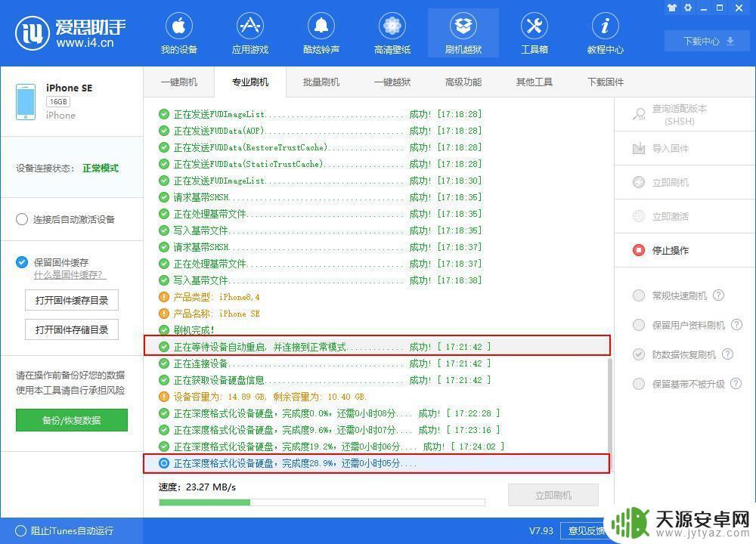
Task: Click 立即刷机 icon in right panel
Action: point(638,182)
